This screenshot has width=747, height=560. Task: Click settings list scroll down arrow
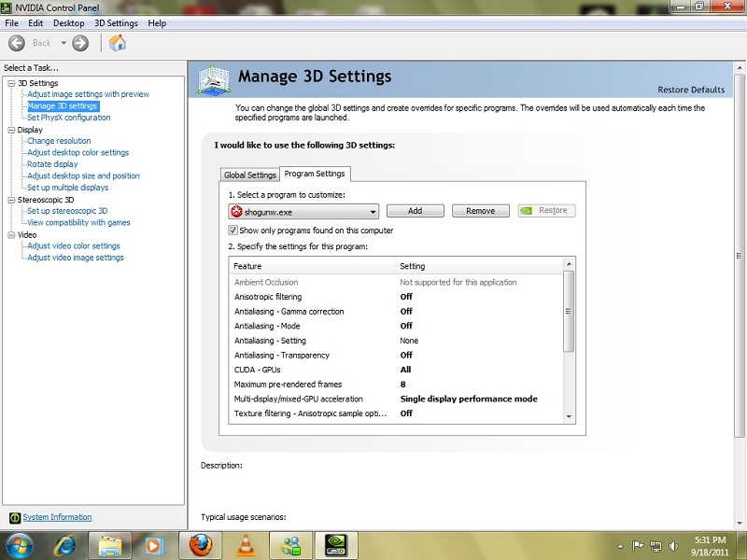(x=569, y=416)
